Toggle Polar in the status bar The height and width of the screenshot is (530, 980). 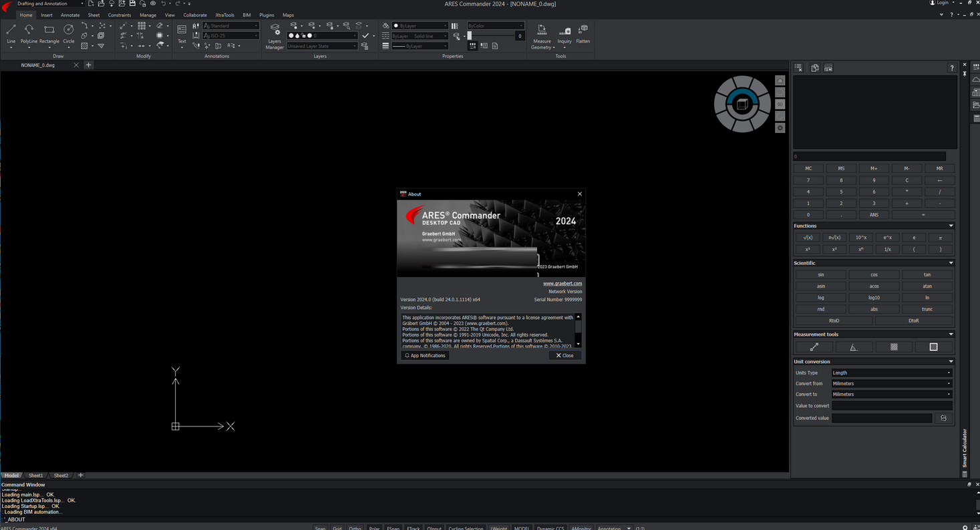374,528
